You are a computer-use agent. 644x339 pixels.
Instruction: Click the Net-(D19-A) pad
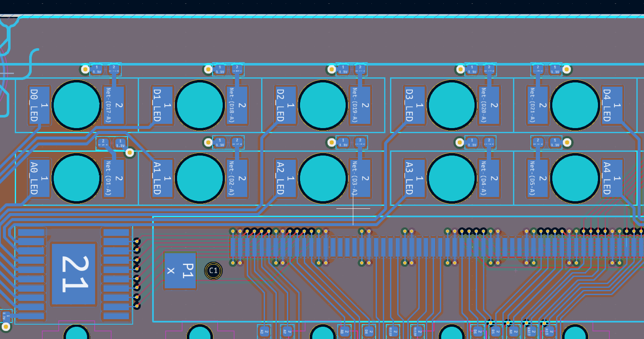pyautogui.click(x=360, y=105)
